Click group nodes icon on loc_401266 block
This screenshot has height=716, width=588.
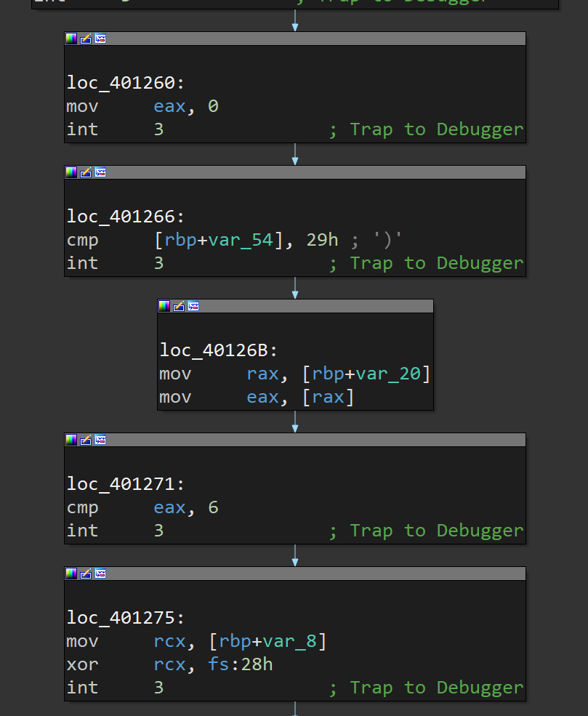(100, 172)
